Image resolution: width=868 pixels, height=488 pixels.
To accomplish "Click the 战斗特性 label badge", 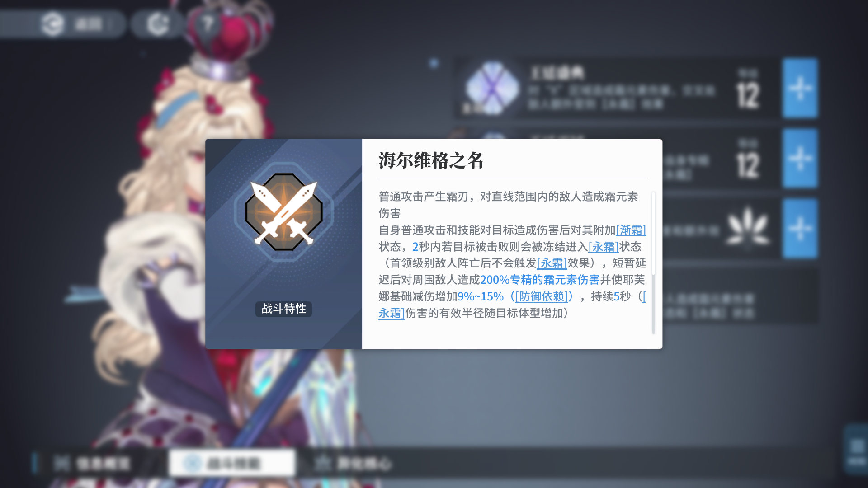I will [283, 309].
